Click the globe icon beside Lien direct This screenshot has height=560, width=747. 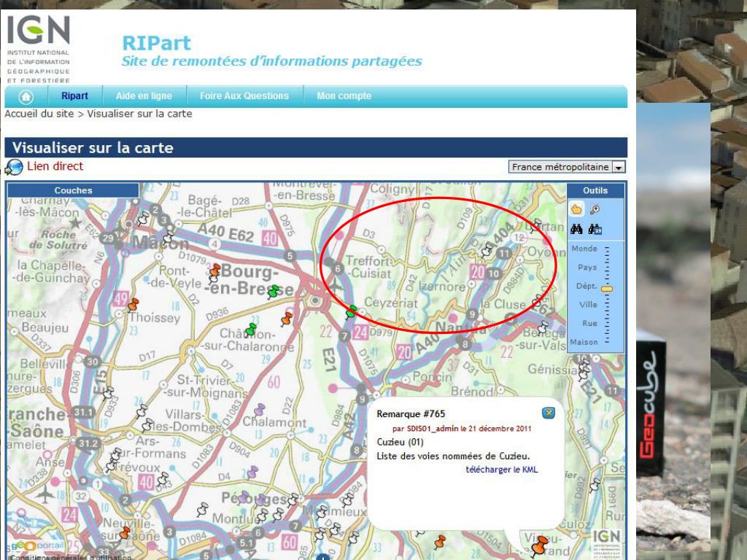(x=14, y=167)
